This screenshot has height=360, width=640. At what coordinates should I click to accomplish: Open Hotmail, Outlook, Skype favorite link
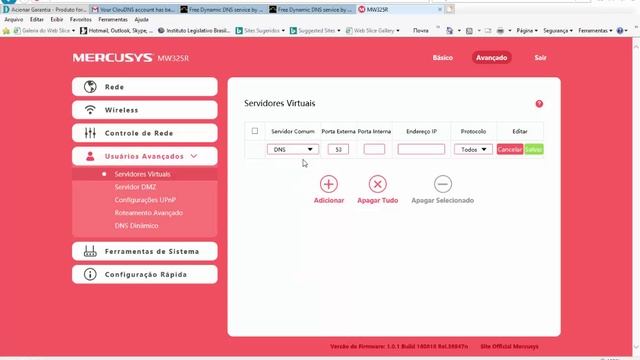[x=116, y=31]
